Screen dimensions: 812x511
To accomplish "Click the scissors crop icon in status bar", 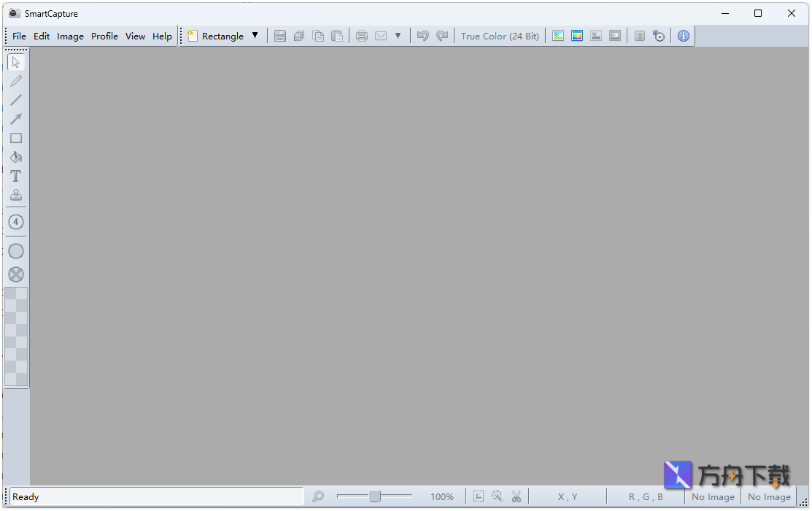I will pos(517,496).
